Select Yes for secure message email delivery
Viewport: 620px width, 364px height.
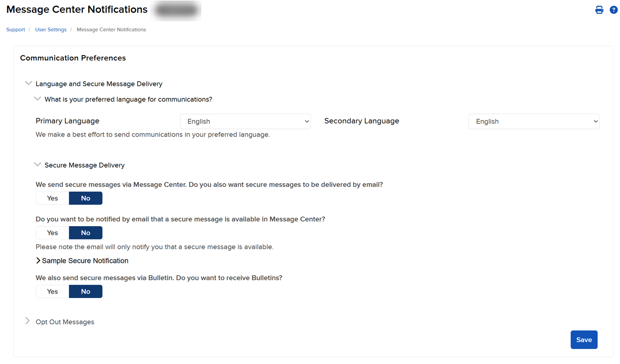(52, 198)
